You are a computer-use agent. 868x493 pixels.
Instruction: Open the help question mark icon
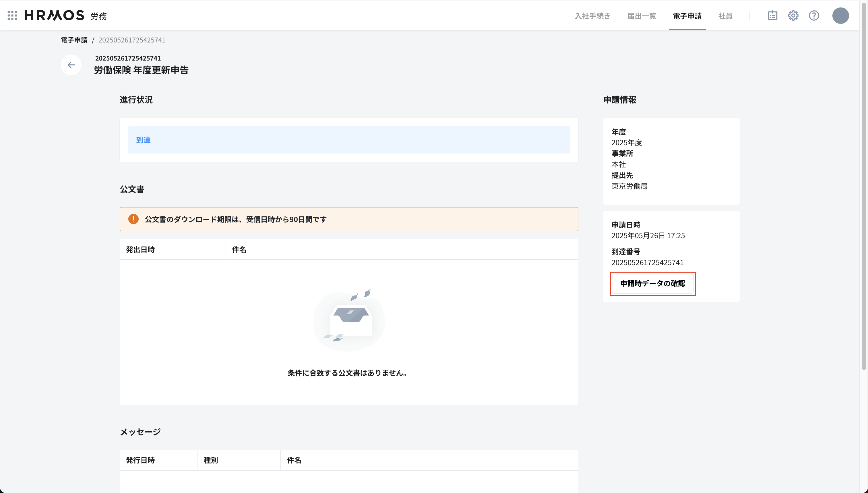pyautogui.click(x=814, y=15)
